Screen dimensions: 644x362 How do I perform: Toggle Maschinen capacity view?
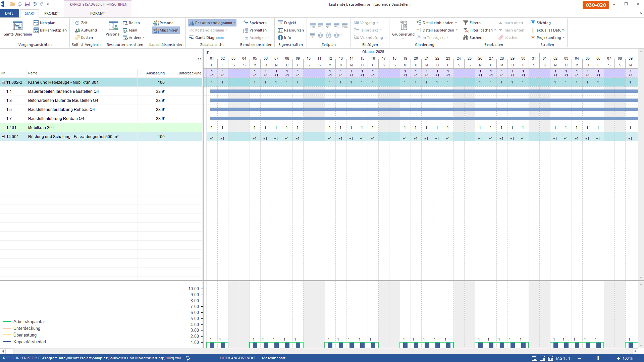[x=166, y=30]
